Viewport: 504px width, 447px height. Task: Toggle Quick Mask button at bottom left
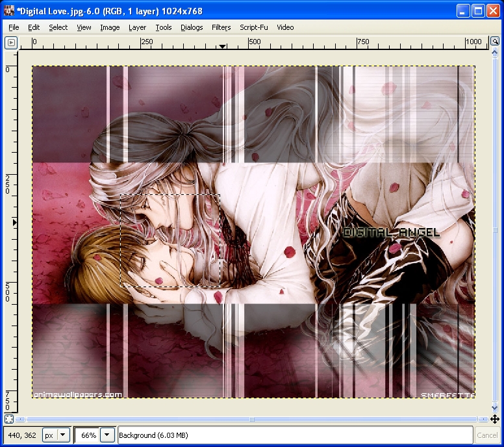(x=9, y=419)
